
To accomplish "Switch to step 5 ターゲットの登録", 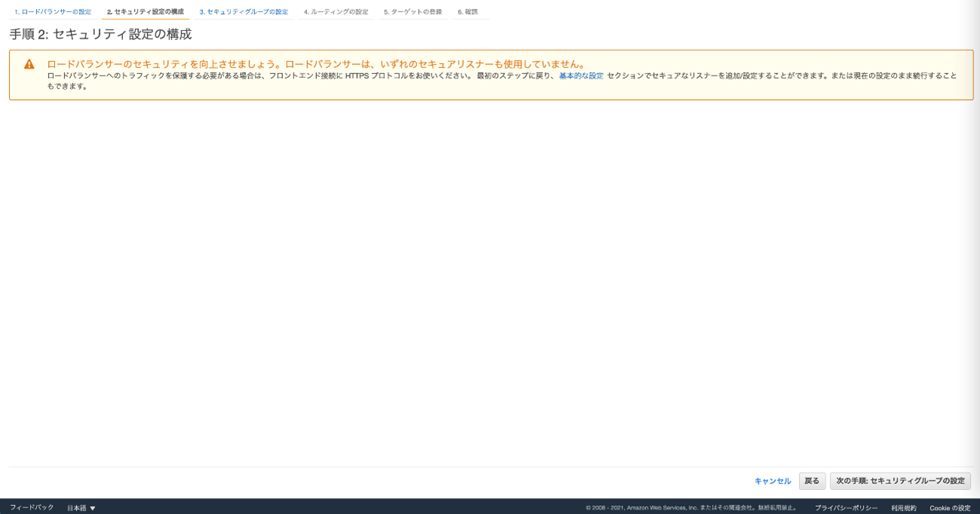I will (413, 12).
